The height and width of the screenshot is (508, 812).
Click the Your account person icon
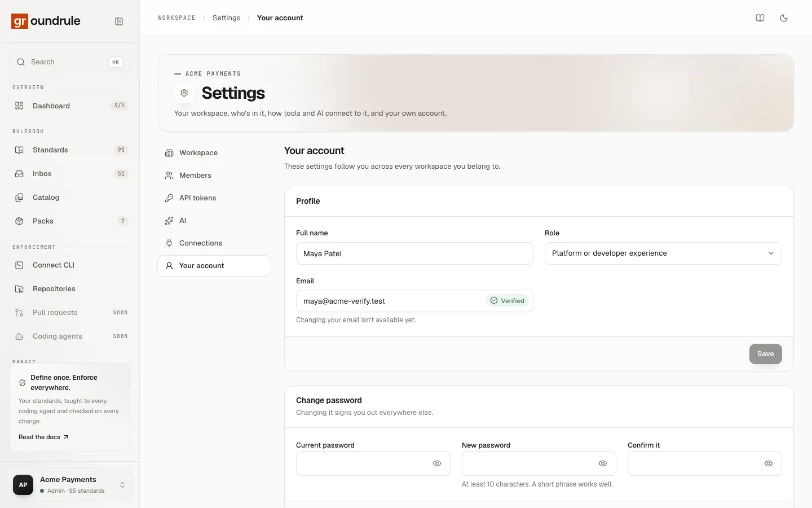[169, 266]
